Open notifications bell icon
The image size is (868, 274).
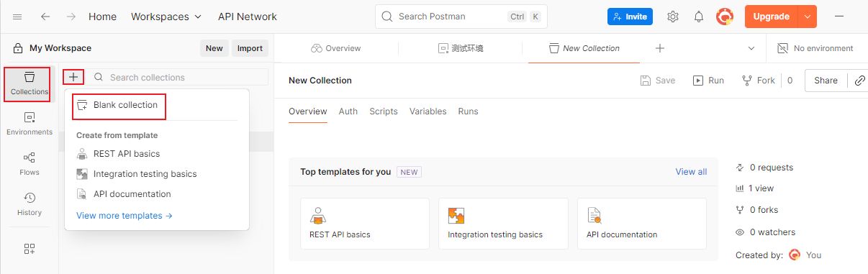[x=699, y=17]
